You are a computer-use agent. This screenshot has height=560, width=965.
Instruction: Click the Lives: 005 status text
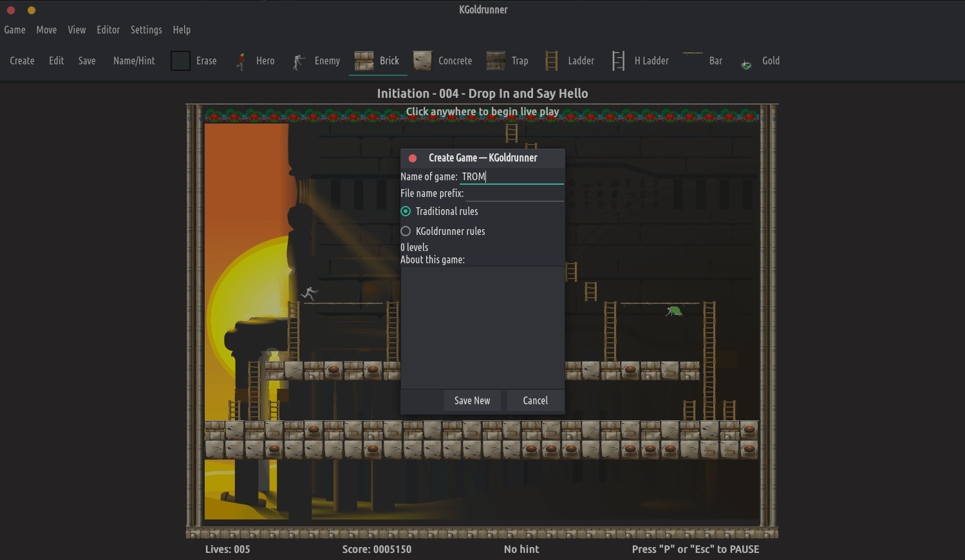coord(228,549)
